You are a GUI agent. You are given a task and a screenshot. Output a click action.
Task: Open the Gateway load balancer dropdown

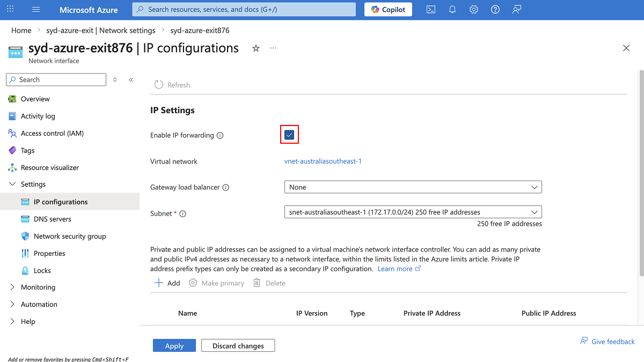(x=413, y=187)
